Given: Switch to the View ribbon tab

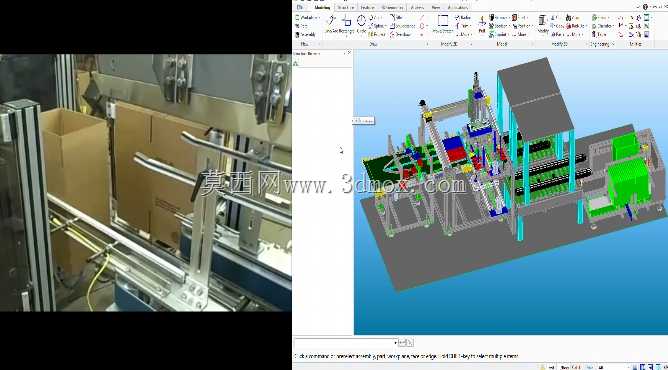Looking at the screenshot, I should 436,8.
